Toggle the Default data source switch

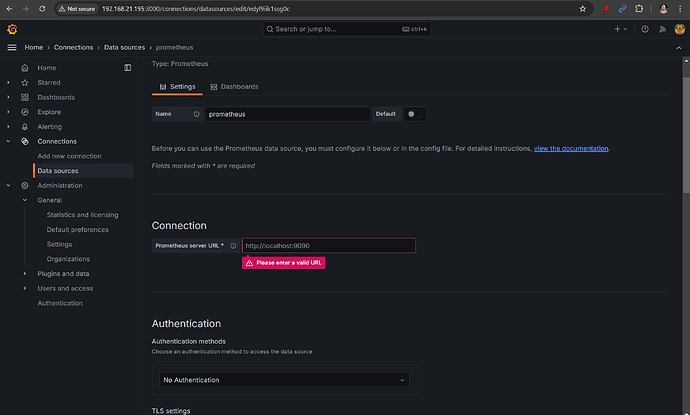click(x=413, y=114)
